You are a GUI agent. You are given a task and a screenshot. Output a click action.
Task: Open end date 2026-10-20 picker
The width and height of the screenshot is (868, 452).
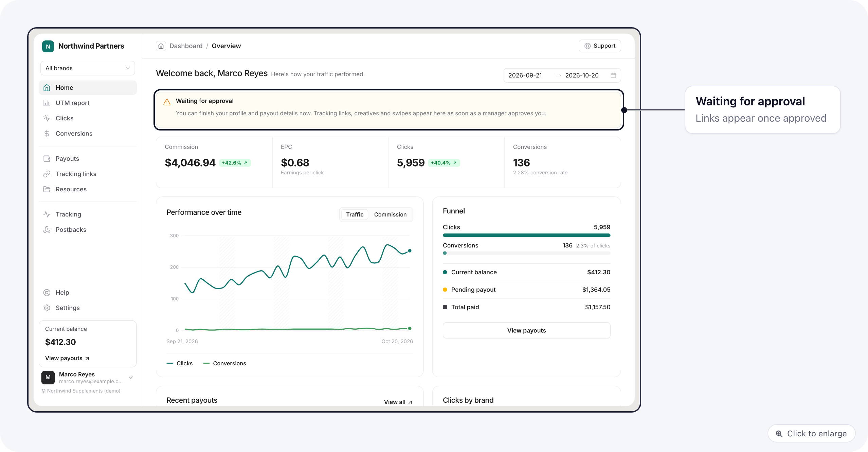click(582, 75)
